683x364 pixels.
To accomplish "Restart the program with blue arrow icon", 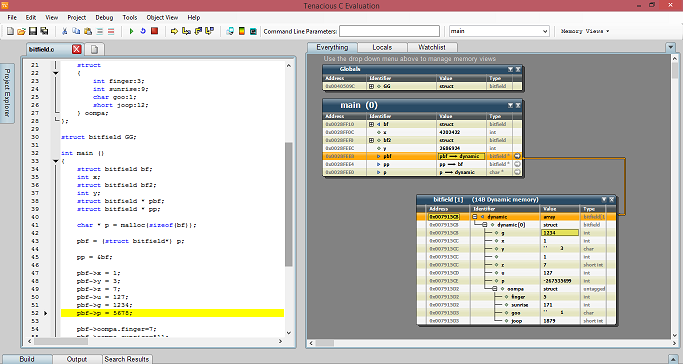I will point(142,31).
